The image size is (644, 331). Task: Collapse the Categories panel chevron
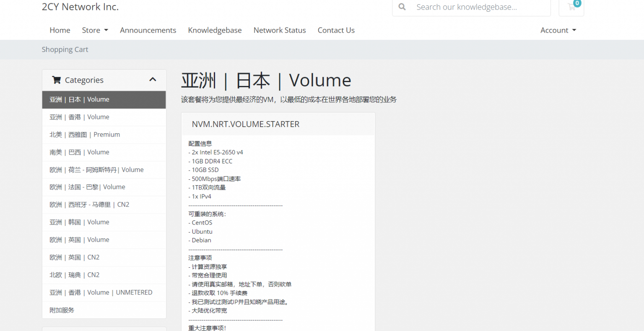tap(153, 80)
